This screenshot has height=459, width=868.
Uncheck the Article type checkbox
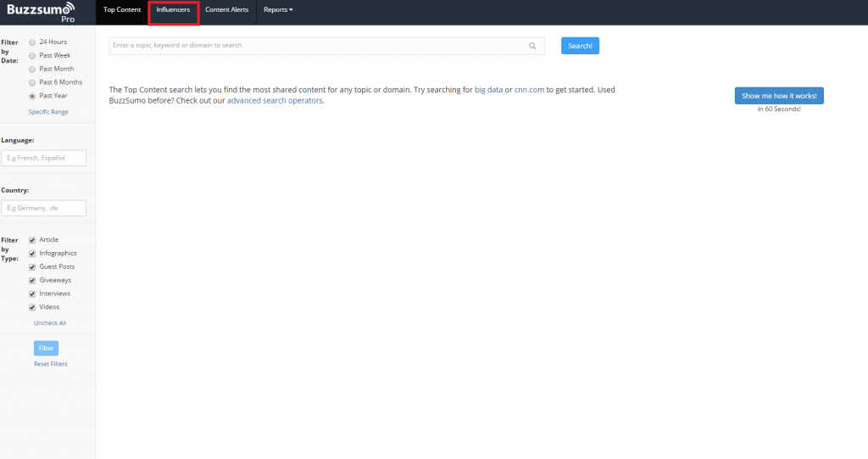point(32,240)
